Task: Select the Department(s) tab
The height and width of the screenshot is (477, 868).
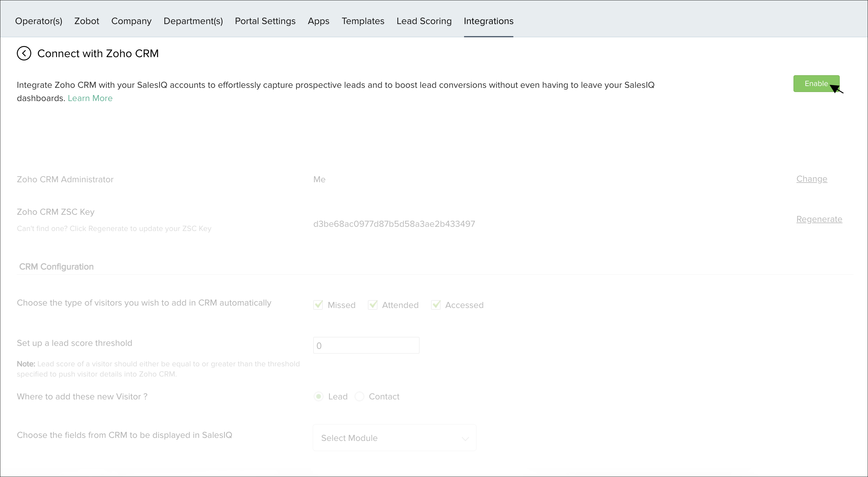Action: coord(193,21)
